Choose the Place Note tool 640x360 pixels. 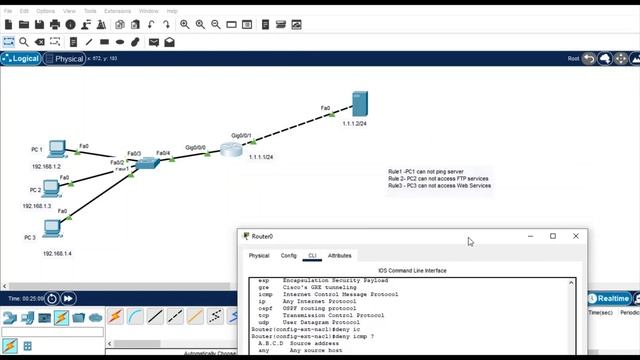(x=73, y=42)
